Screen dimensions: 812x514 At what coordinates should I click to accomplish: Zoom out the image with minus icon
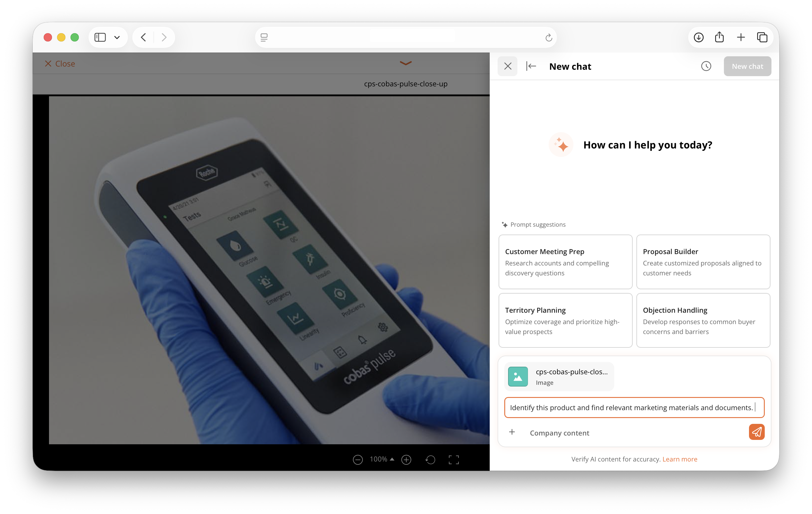tap(358, 460)
